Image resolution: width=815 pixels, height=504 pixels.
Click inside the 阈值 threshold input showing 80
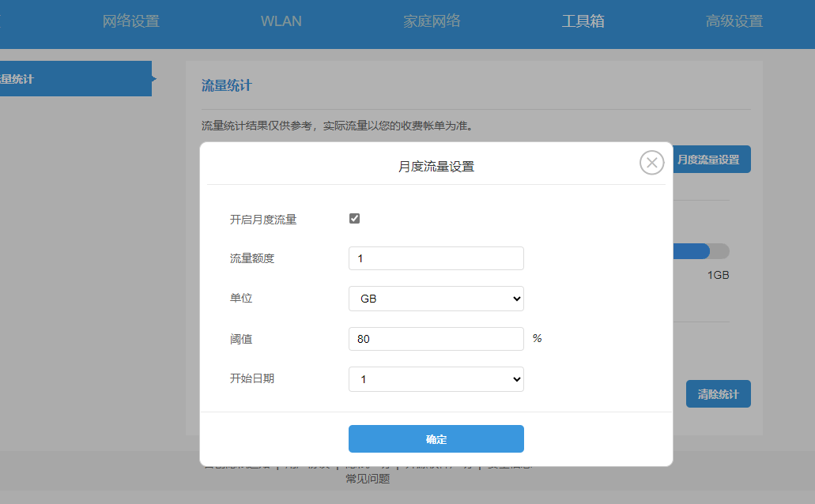pyautogui.click(x=436, y=338)
